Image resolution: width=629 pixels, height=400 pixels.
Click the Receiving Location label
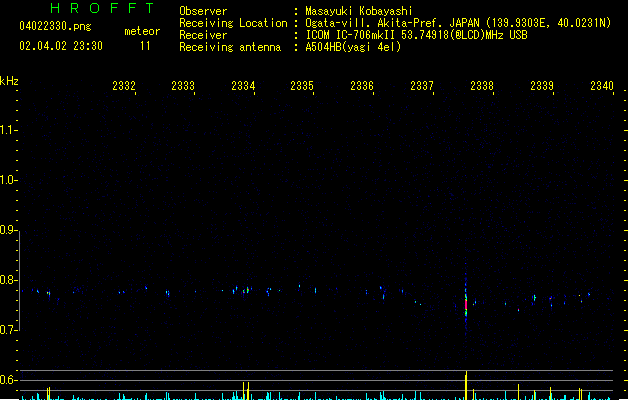point(233,23)
